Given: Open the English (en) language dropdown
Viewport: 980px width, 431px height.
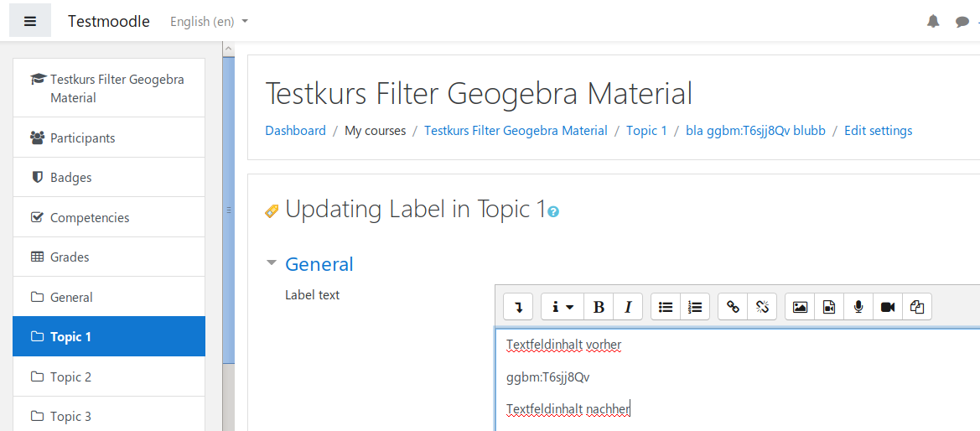Looking at the screenshot, I should [x=209, y=22].
